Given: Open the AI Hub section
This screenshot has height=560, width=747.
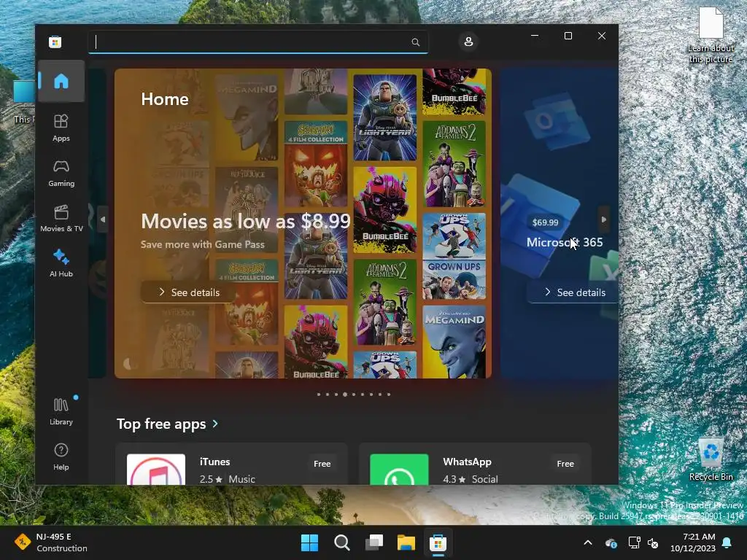Looking at the screenshot, I should coord(61,263).
